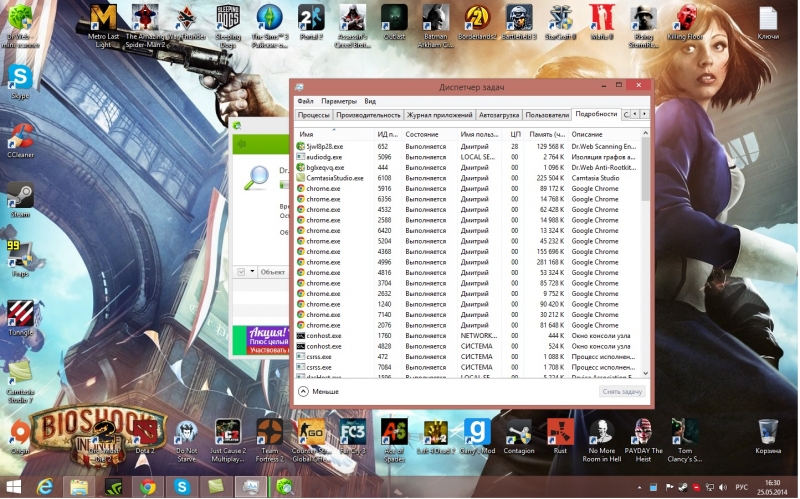Launch CCleaner desktop icon

[20, 140]
